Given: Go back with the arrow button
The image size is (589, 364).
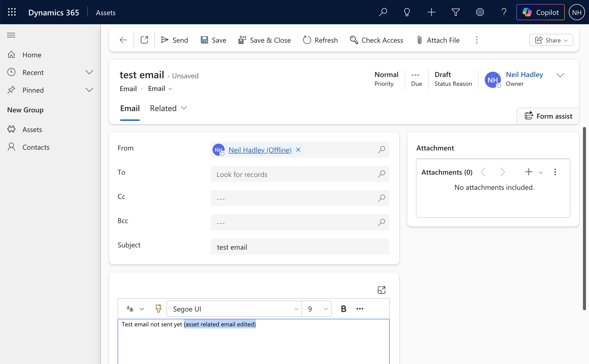Looking at the screenshot, I should click(123, 40).
